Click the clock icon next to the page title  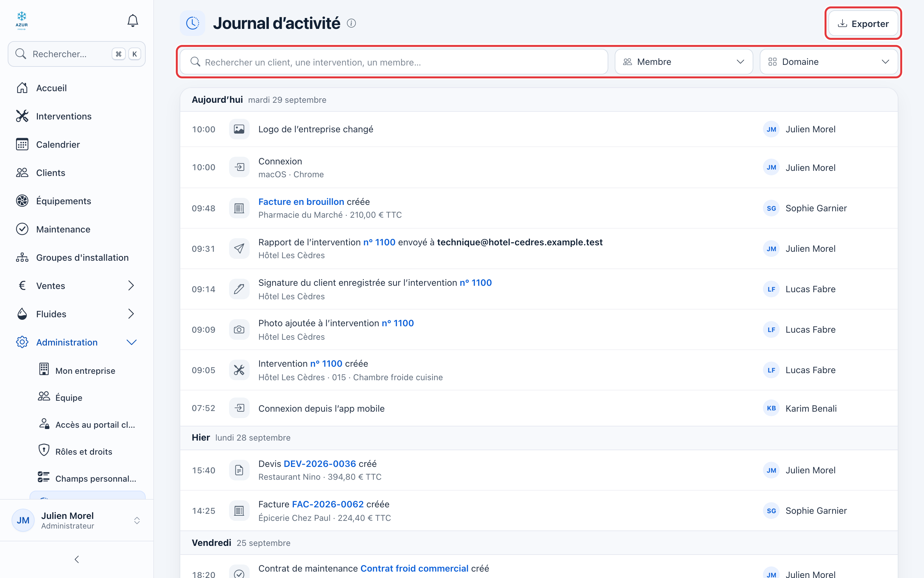193,23
